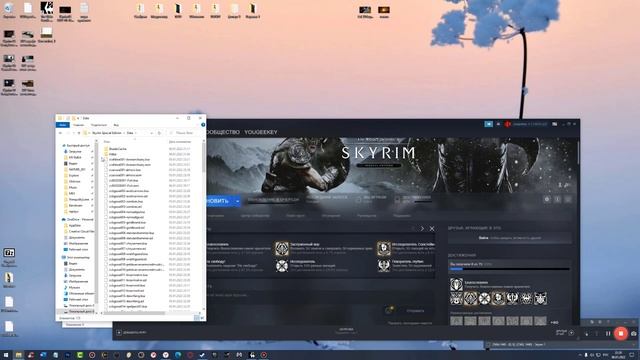Click the Explorer file list scrollbar
This screenshot has height=360, width=640.
(203, 157)
